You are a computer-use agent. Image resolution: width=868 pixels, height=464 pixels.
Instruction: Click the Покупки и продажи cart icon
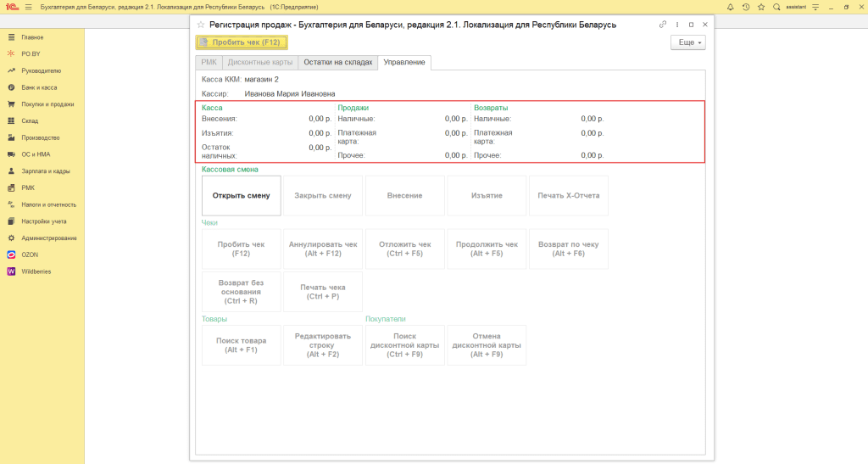11,104
